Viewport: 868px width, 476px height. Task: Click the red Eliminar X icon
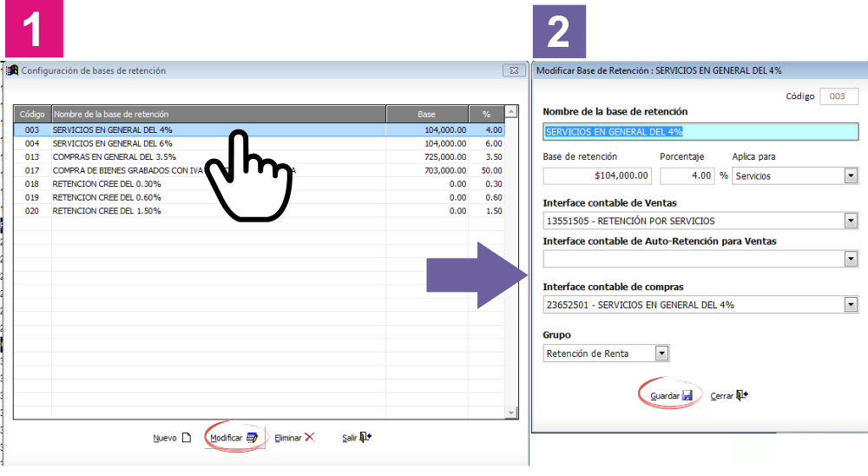pyautogui.click(x=310, y=437)
